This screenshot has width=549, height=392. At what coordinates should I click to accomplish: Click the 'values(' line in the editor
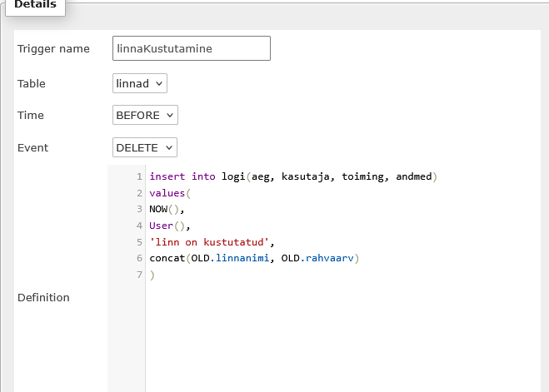[170, 193]
